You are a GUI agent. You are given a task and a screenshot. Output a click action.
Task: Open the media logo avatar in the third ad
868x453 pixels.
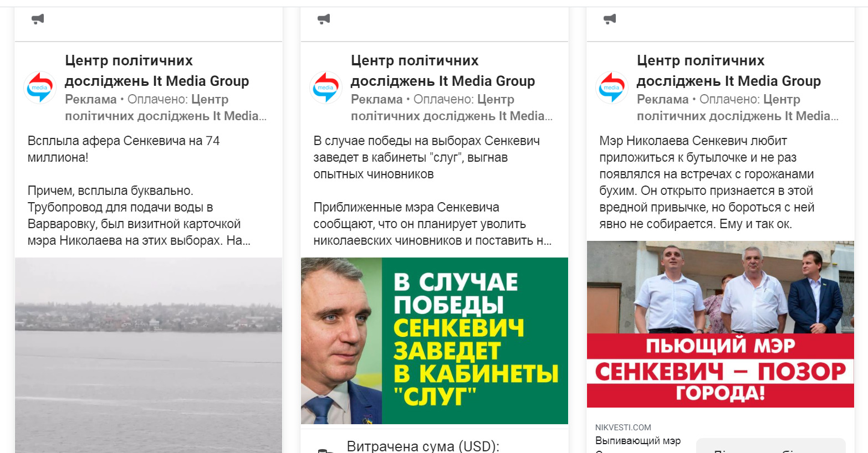point(612,87)
